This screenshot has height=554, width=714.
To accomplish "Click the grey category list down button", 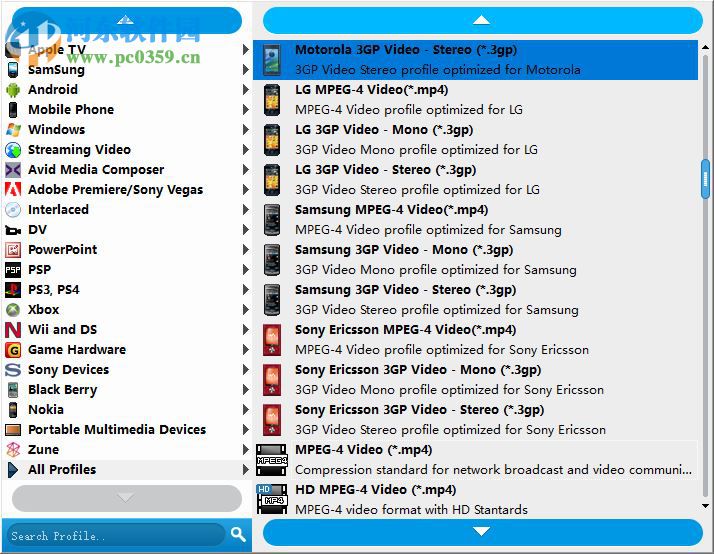I will point(127,498).
